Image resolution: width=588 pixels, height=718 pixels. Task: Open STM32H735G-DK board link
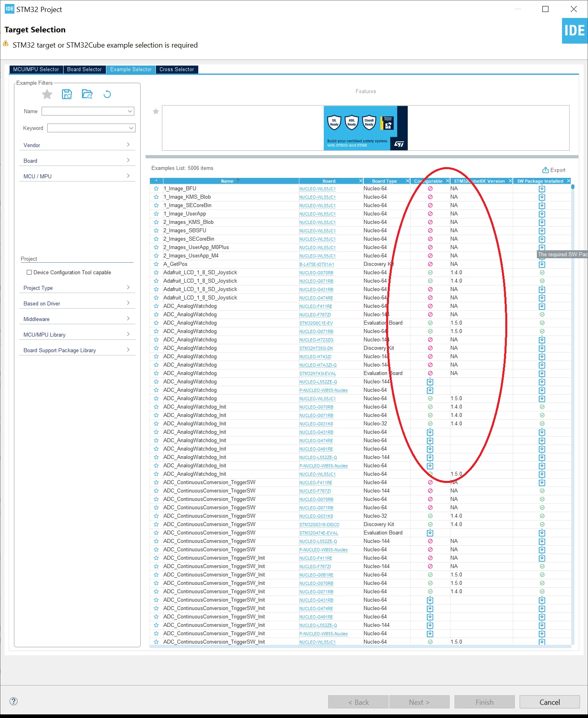[316, 348]
